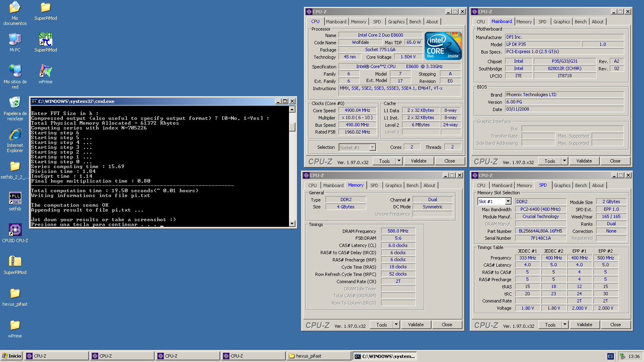Open SPD tab in Memory window
The image size is (644, 362).
374,185
